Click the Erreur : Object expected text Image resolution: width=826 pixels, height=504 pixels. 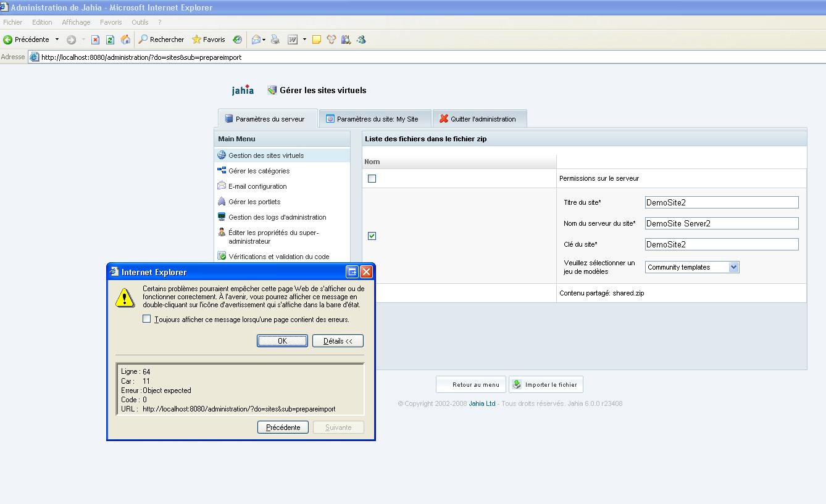[x=156, y=390]
